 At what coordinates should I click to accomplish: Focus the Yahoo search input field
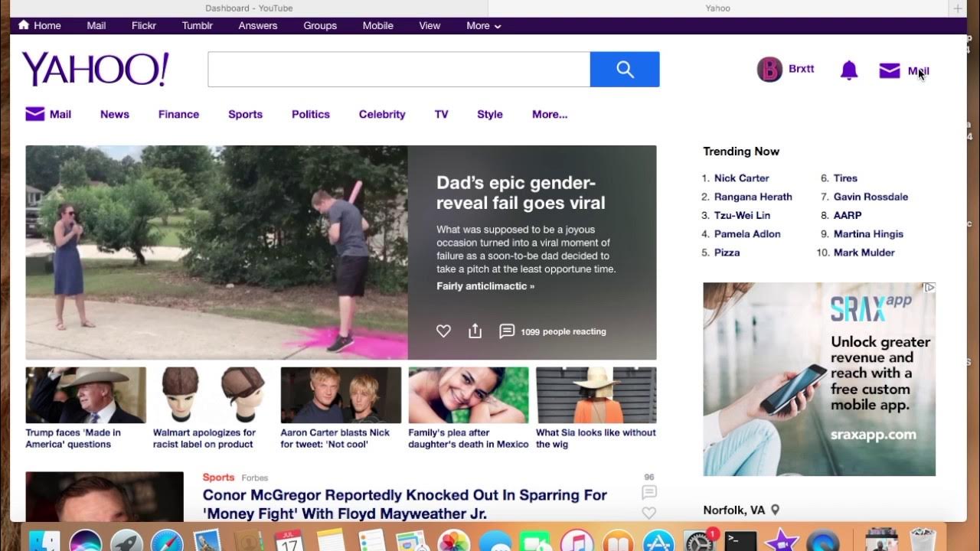(399, 70)
